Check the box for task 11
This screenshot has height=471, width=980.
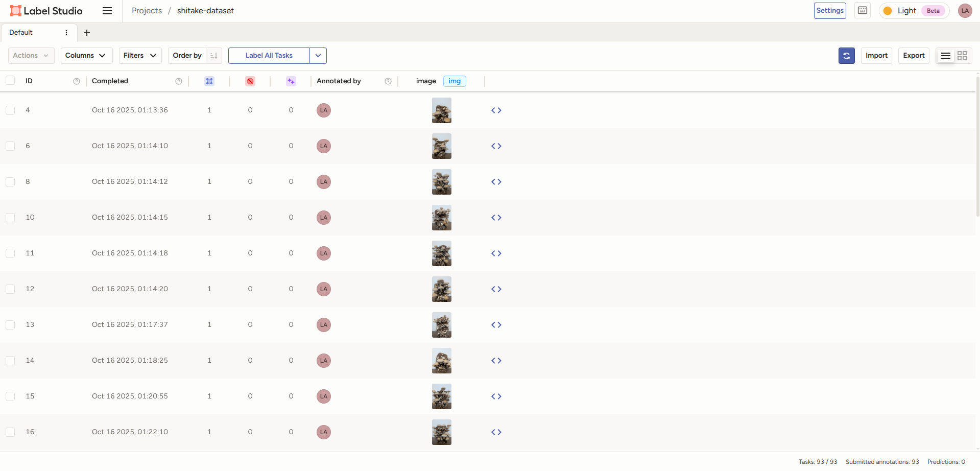pyautogui.click(x=10, y=253)
